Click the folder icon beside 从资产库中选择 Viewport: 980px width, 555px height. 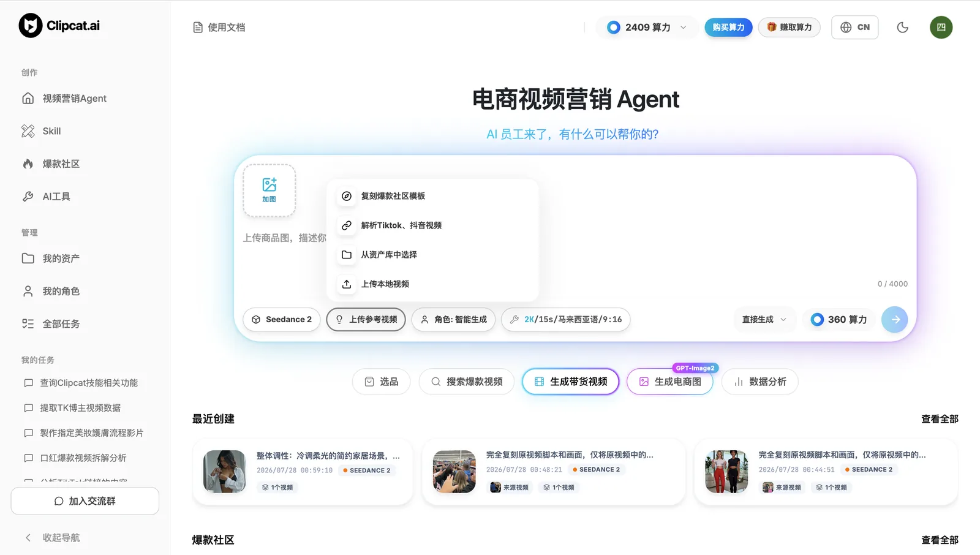click(347, 255)
